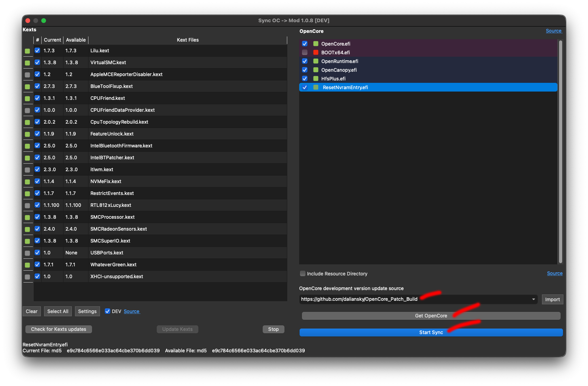Toggle the itlwm.kext checkbox

coord(37,169)
